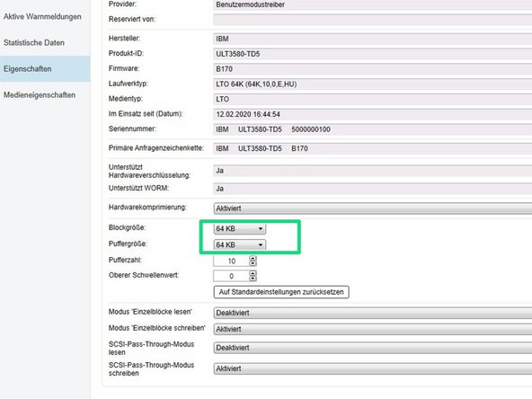
Task: Click Auf Standardeinstellungen zurücksetzen button
Action: pos(281,292)
